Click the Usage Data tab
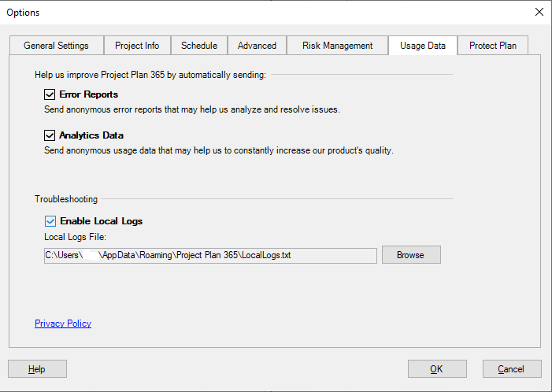The image size is (552, 392). click(x=423, y=46)
